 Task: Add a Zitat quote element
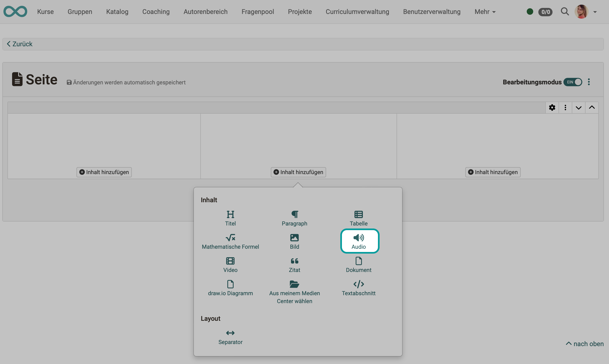294,265
